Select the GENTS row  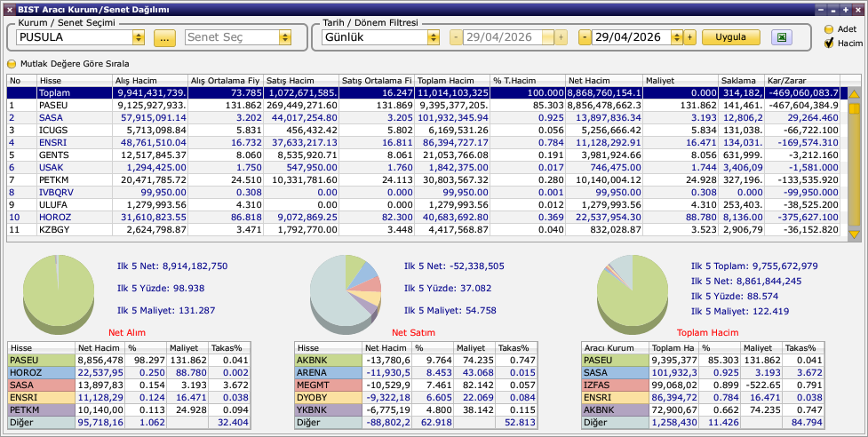coord(424,155)
